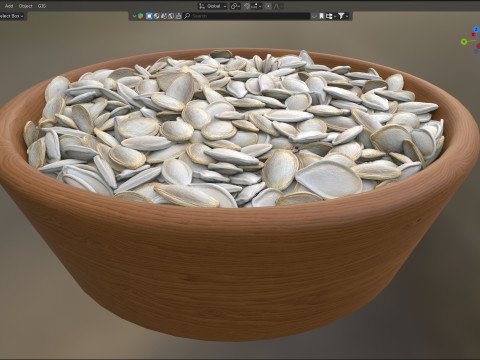The image size is (480, 360).
Task: Click the image texture filter icon
Action: click(x=171, y=16)
